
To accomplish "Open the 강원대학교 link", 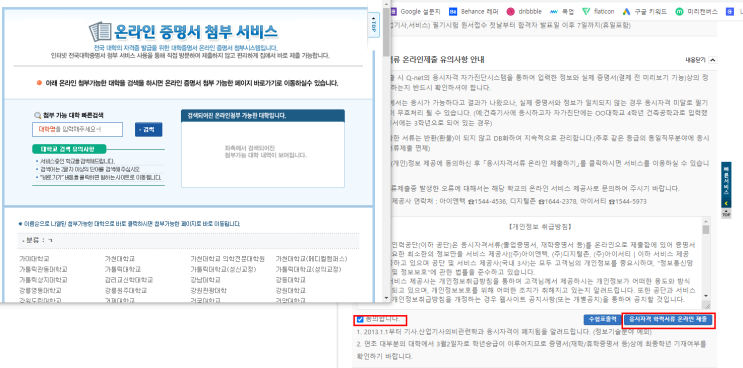I will [x=291, y=290].
